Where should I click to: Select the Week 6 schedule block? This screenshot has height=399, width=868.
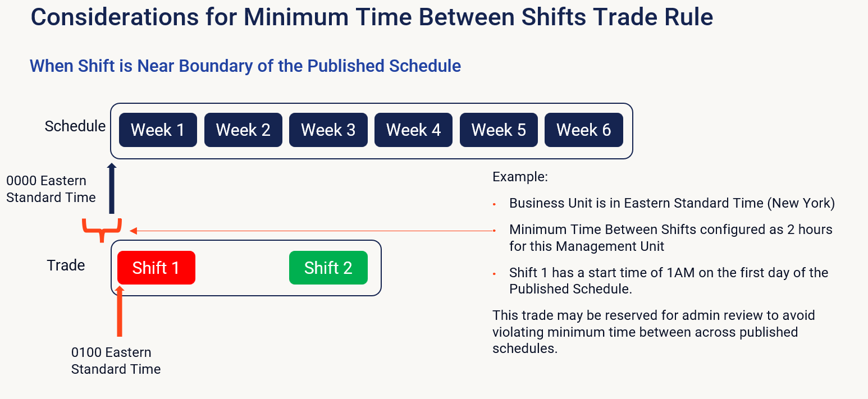tap(584, 130)
